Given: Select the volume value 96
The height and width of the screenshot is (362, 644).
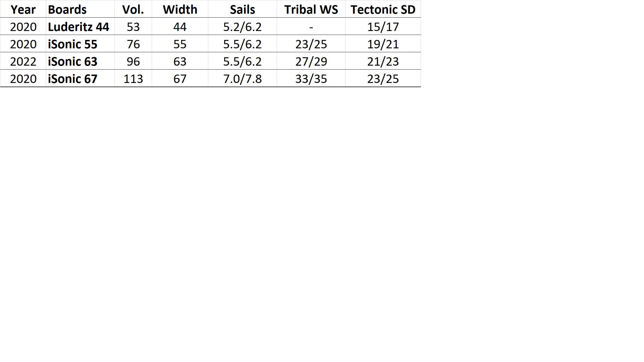Looking at the screenshot, I should (x=133, y=61).
